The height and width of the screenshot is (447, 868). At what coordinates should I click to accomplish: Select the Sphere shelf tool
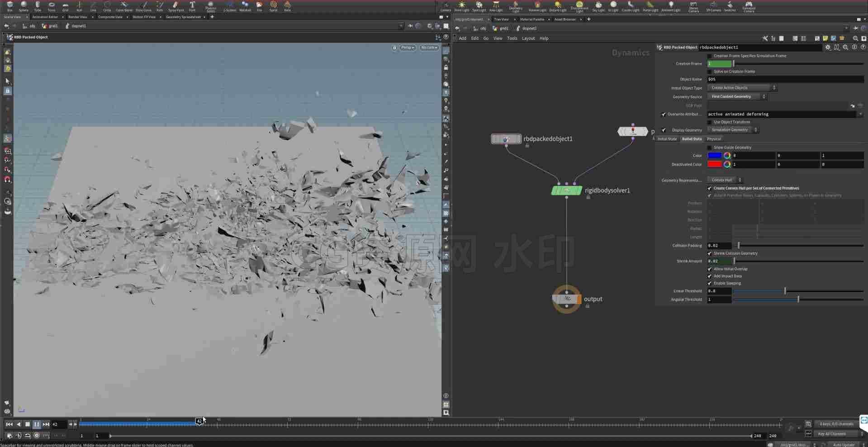(x=24, y=6)
